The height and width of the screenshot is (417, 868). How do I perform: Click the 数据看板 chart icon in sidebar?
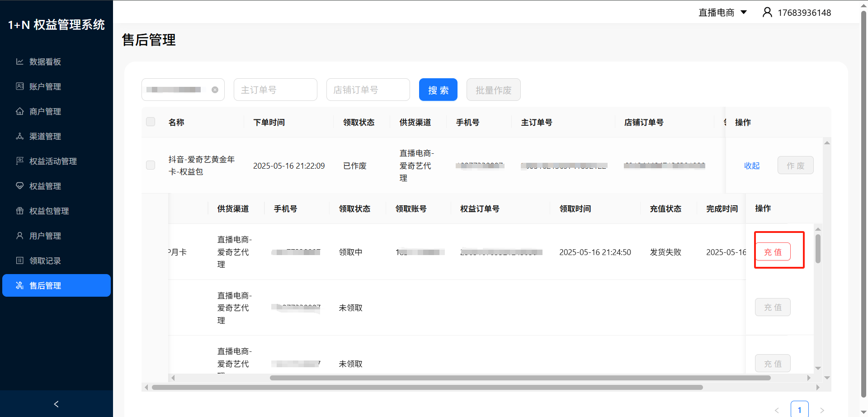tap(19, 62)
